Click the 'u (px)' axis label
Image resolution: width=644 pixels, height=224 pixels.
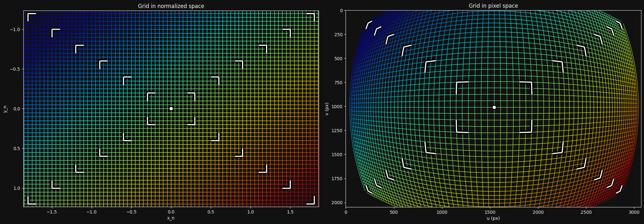493,218
